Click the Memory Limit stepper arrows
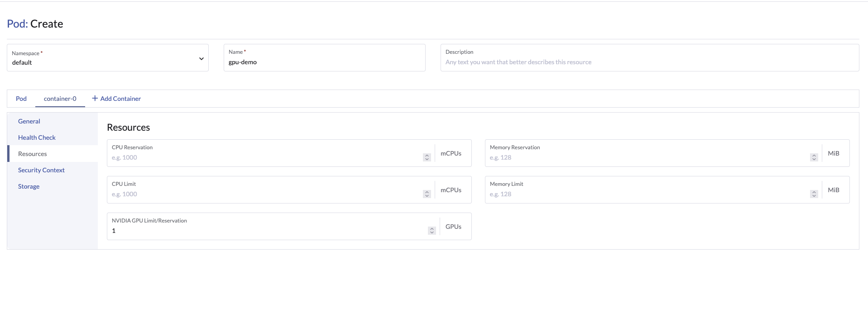The height and width of the screenshot is (322, 868). (814, 194)
